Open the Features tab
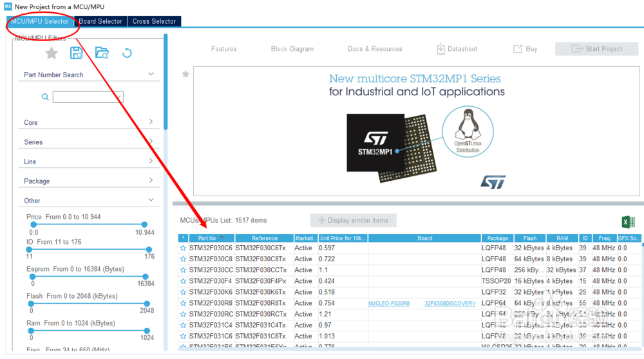644x359 pixels. click(224, 49)
